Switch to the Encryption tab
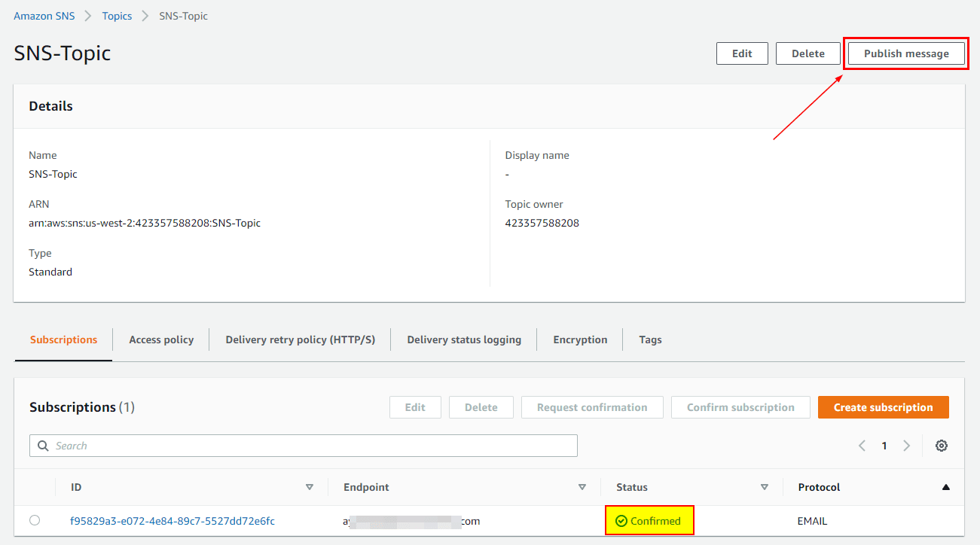The height and width of the screenshot is (545, 980). (579, 339)
